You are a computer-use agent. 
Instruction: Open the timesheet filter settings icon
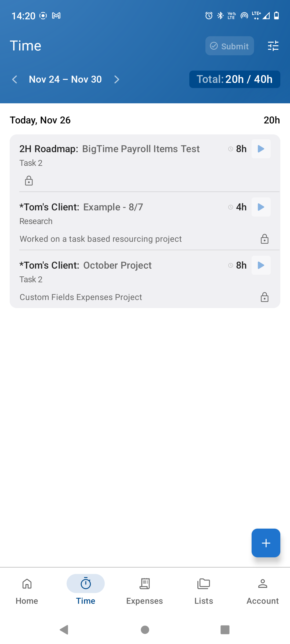click(273, 46)
